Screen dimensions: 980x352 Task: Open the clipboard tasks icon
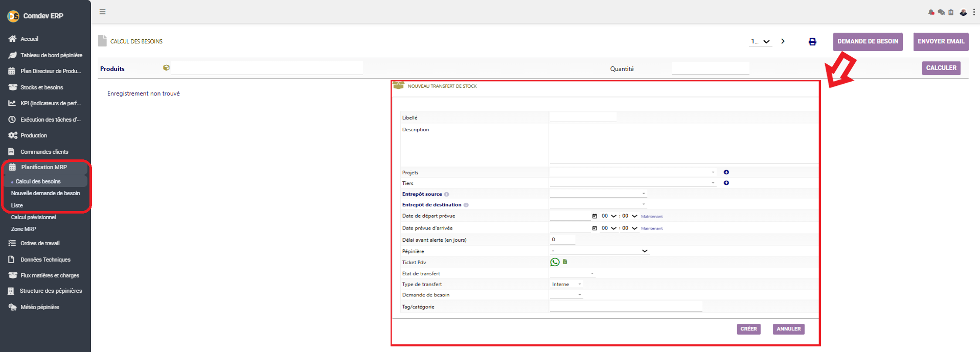(951, 12)
